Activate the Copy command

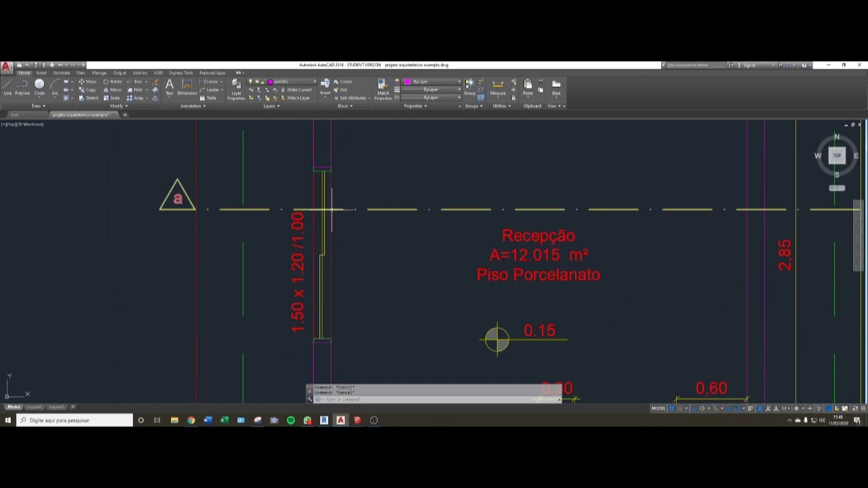[x=87, y=89]
